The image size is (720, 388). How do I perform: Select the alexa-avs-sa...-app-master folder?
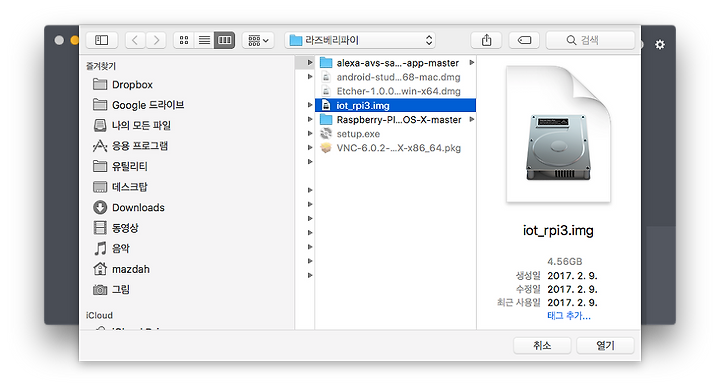click(395, 63)
